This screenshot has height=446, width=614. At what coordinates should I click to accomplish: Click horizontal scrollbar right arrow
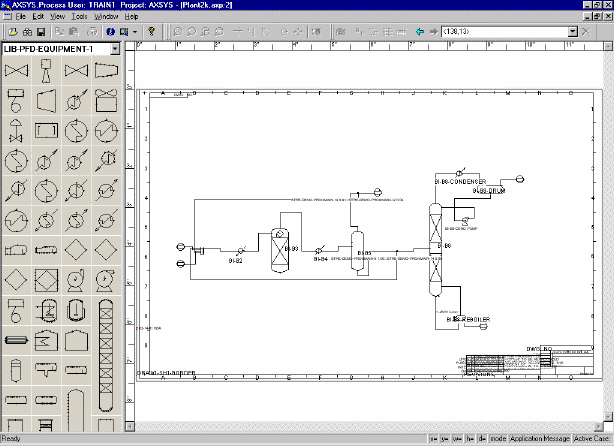(598, 426)
